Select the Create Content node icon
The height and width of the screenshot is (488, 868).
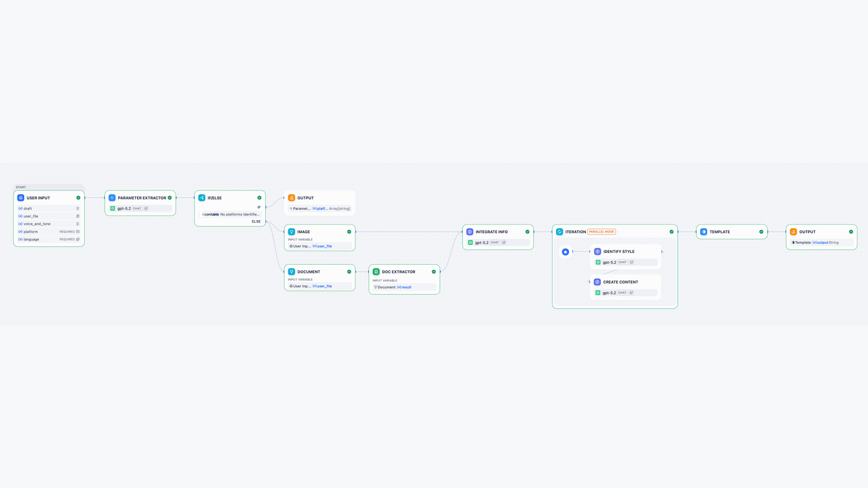pyautogui.click(x=598, y=282)
